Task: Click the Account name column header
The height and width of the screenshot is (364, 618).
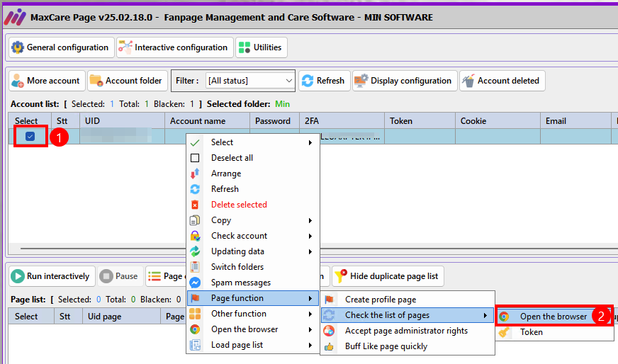Action: tap(208, 121)
